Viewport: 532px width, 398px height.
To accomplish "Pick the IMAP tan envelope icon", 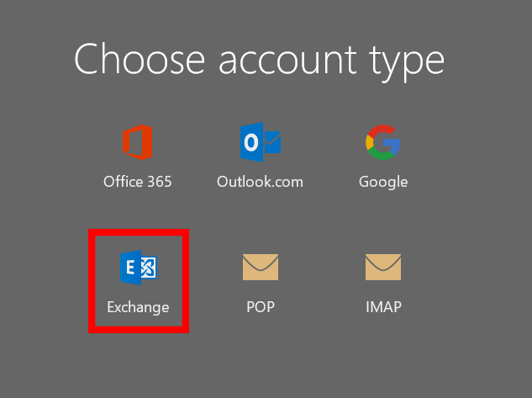I will coord(382,268).
